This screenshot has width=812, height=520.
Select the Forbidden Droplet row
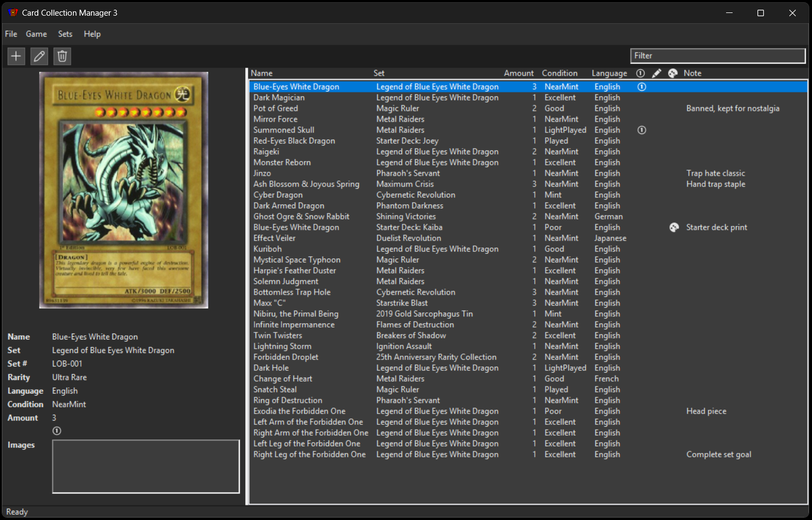coord(528,357)
